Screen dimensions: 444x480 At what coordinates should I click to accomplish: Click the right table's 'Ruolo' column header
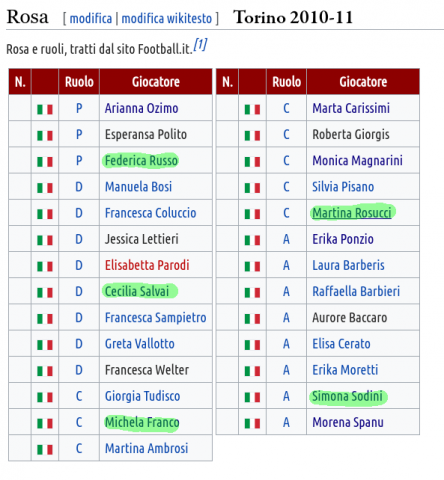286,82
